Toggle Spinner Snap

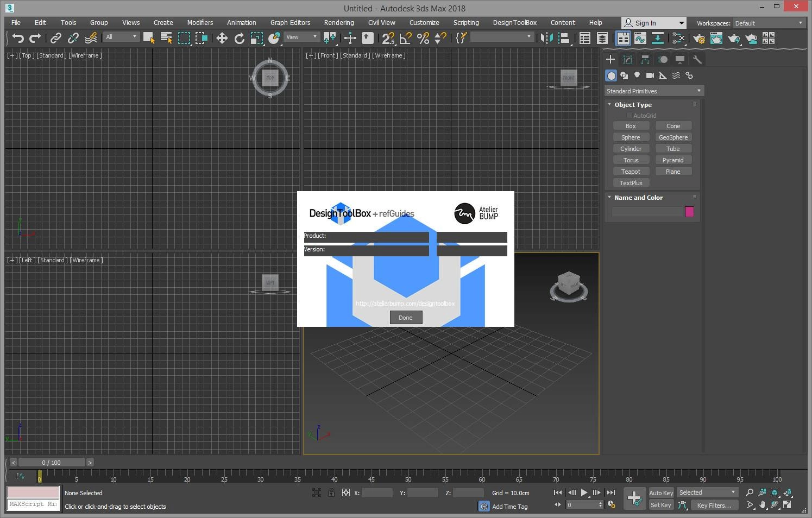point(440,38)
